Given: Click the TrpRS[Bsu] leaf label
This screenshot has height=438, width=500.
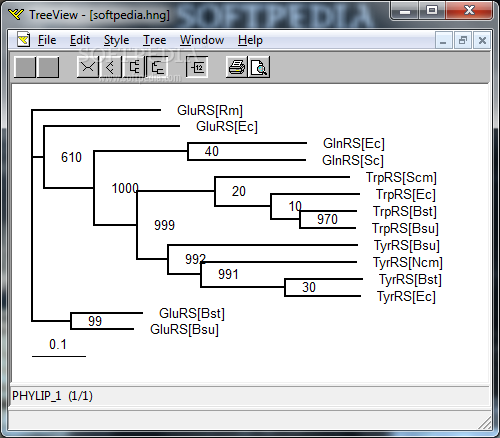Looking at the screenshot, I should pos(405,229).
